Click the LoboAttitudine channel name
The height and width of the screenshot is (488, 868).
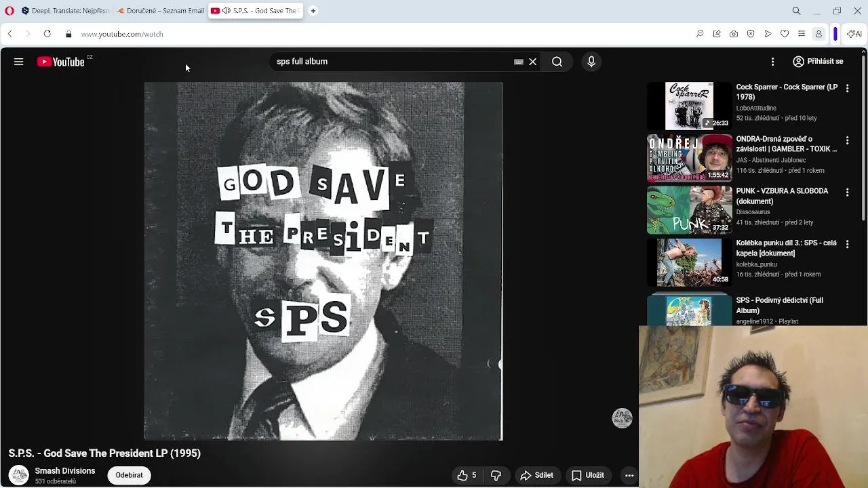[x=756, y=108]
